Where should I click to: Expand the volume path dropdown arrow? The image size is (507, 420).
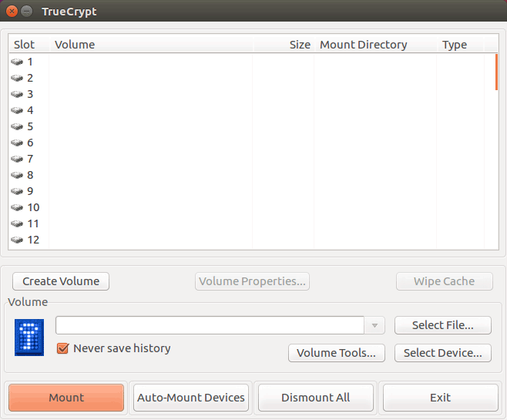tap(374, 325)
